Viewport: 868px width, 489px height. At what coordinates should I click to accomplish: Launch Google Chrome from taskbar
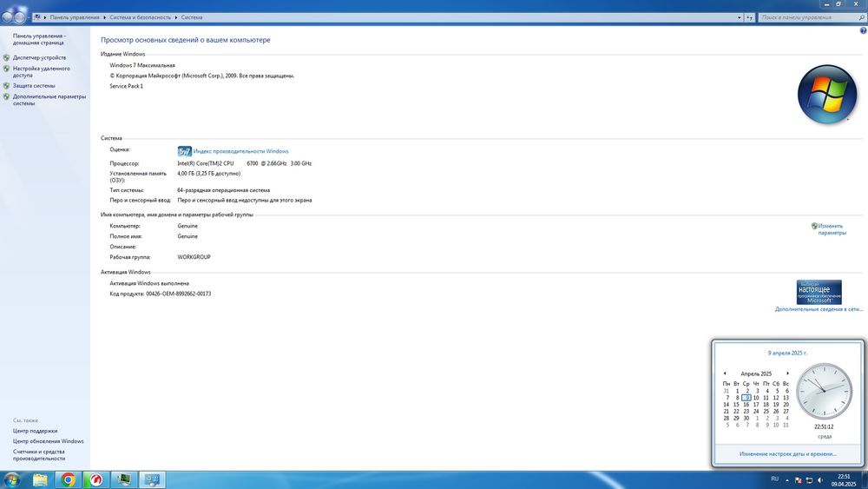click(68, 479)
